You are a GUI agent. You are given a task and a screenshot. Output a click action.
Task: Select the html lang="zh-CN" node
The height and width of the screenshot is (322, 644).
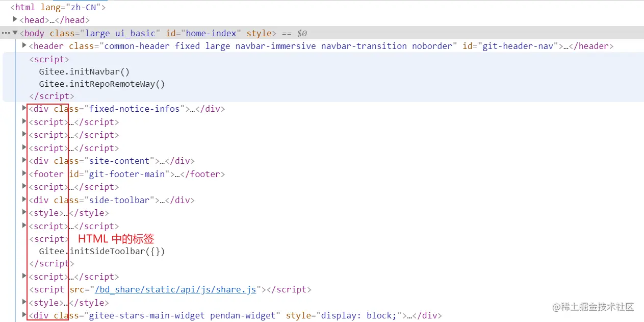(58, 7)
